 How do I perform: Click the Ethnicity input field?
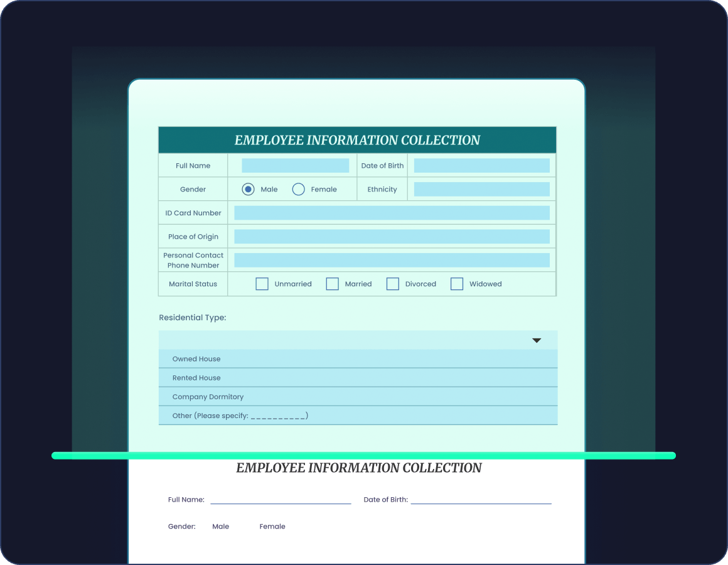[x=482, y=189]
